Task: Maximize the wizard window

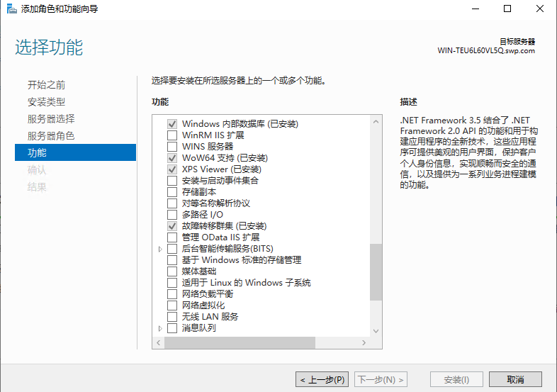Action: [x=507, y=9]
